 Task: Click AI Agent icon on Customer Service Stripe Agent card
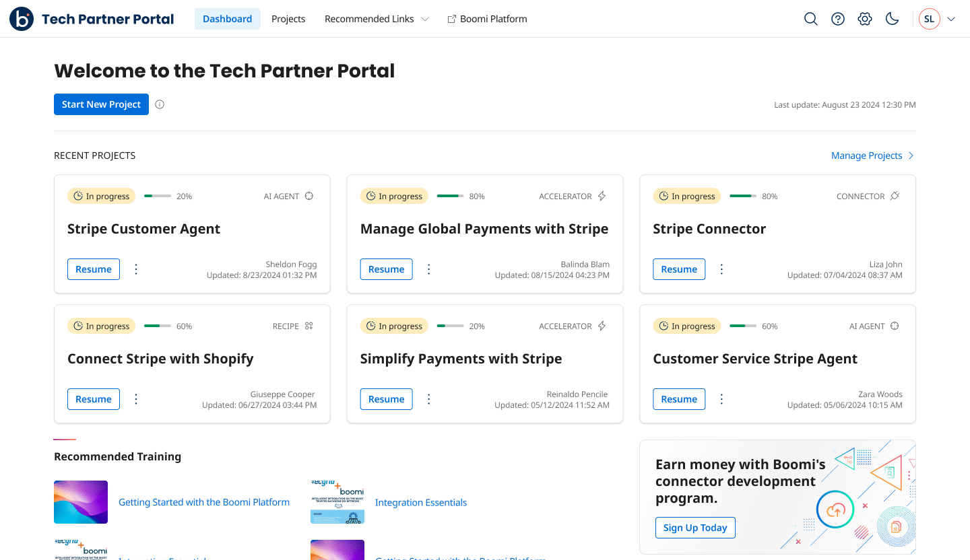point(895,326)
